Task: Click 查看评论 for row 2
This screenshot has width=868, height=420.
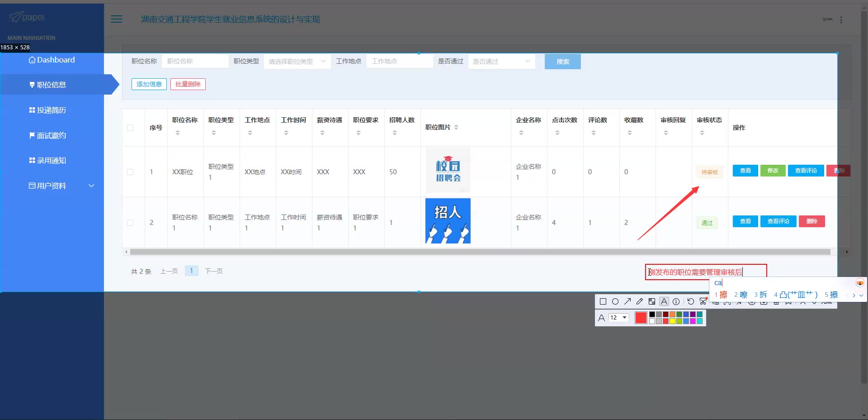Action: [x=778, y=221]
